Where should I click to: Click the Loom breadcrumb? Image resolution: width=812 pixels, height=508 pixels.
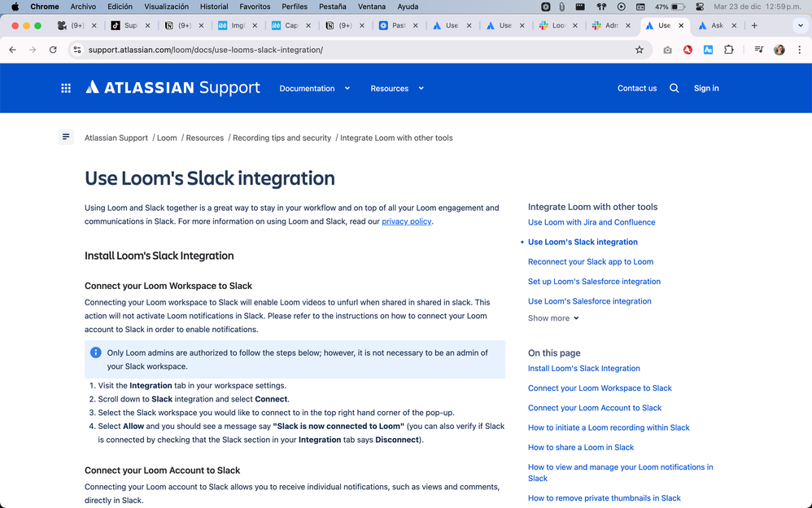pos(167,138)
